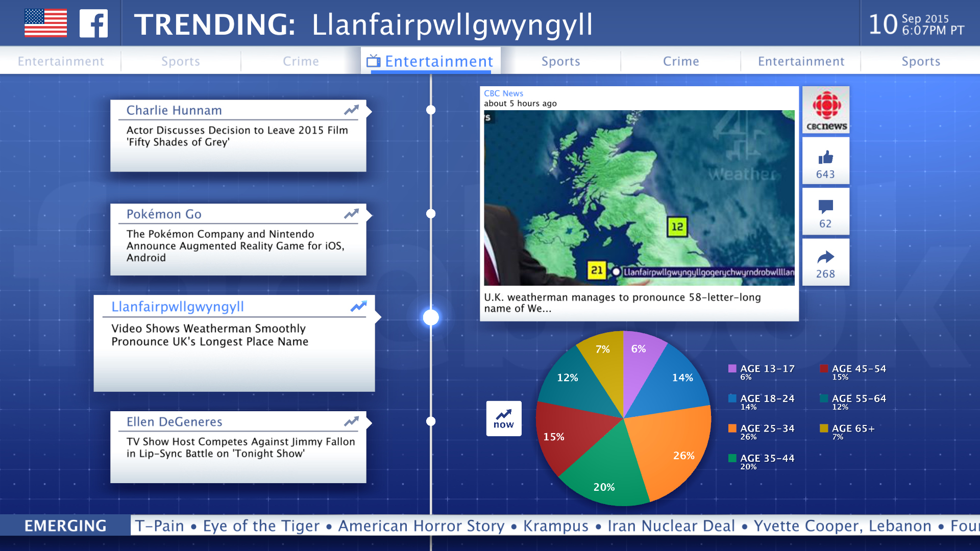Click the TRENDING headline title
This screenshot has height=551, width=980.
363,24
